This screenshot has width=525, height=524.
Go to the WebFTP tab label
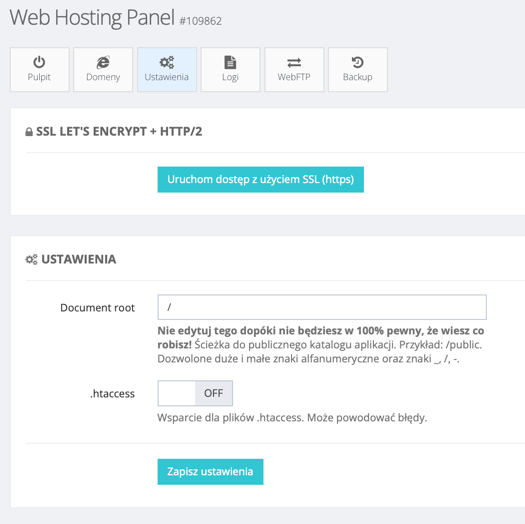click(x=294, y=77)
